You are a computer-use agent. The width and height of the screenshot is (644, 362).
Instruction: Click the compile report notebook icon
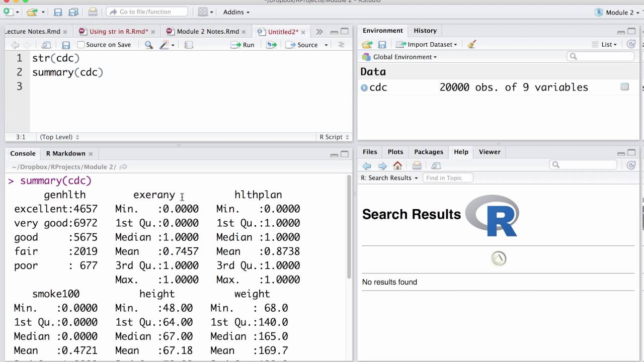[x=189, y=45]
